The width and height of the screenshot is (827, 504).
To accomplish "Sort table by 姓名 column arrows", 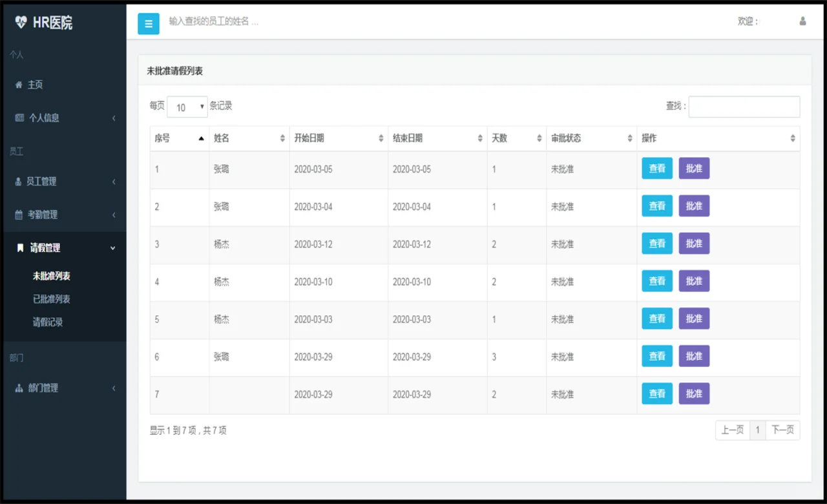I will [x=282, y=138].
